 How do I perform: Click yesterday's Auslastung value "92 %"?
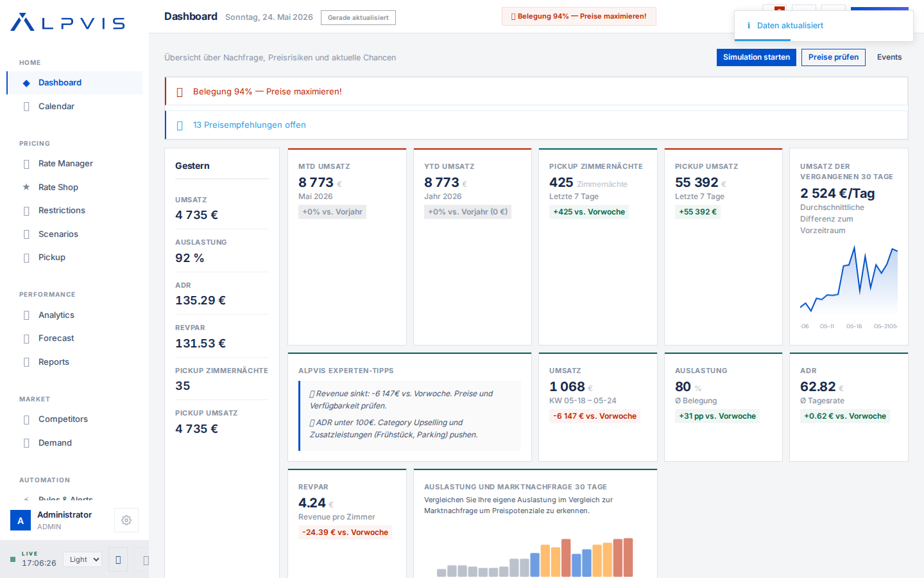point(190,258)
